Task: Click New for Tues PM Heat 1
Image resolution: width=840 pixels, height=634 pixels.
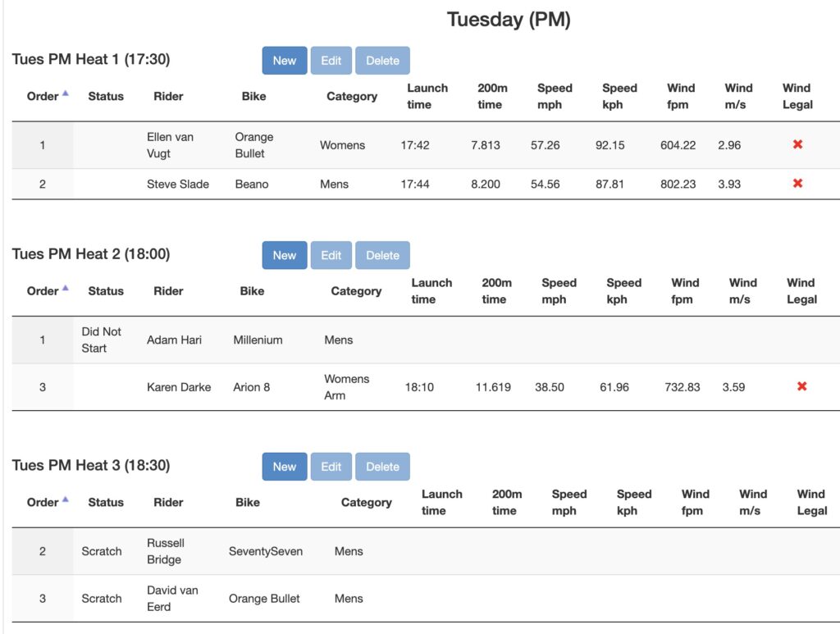Action: [284, 60]
